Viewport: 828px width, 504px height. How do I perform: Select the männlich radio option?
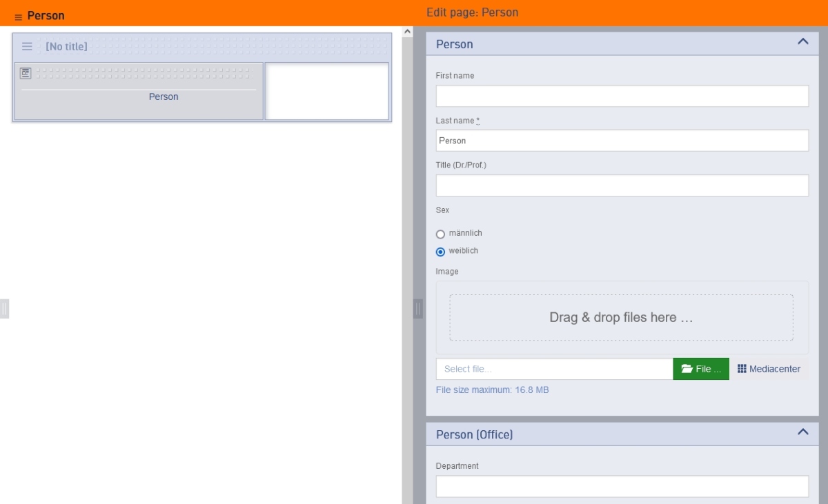pos(441,234)
